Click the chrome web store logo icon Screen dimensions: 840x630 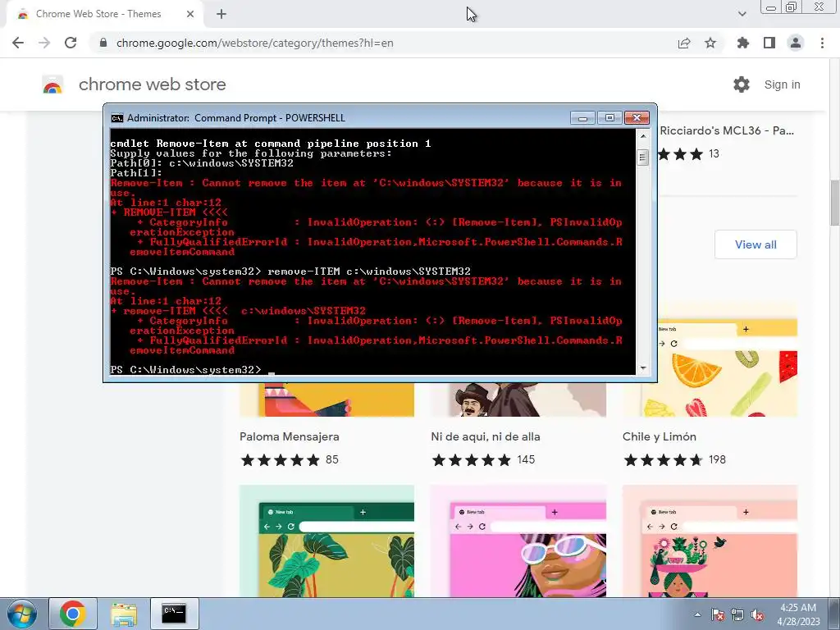(x=52, y=84)
